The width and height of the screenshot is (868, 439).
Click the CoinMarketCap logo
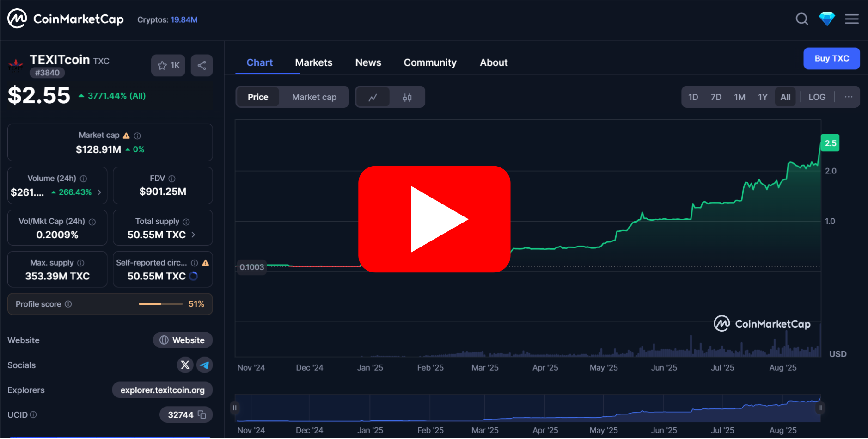(x=66, y=19)
